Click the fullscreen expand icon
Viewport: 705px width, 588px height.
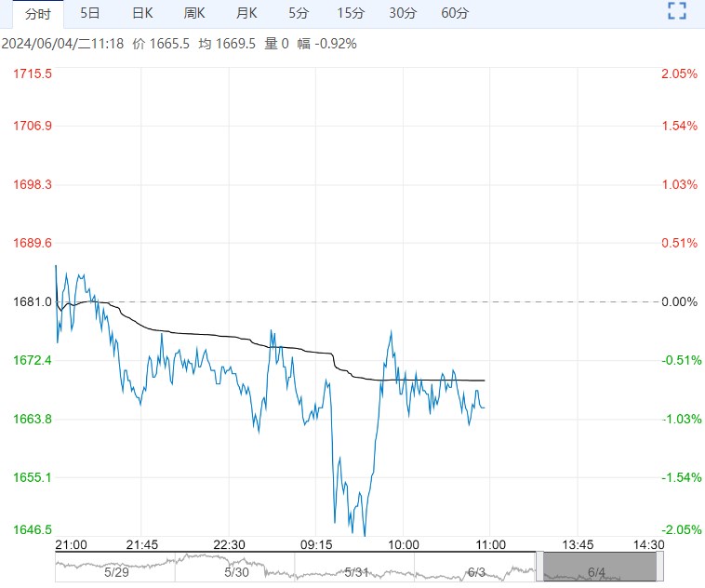[x=677, y=12]
